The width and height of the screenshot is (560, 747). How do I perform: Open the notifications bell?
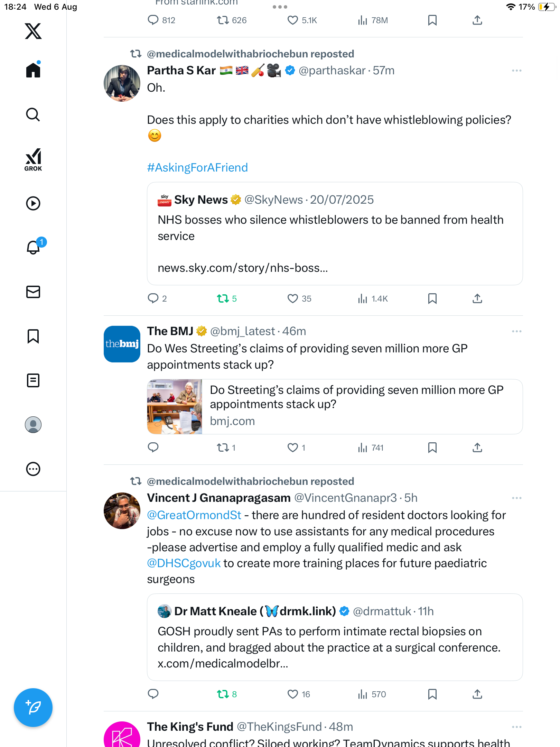point(34,247)
